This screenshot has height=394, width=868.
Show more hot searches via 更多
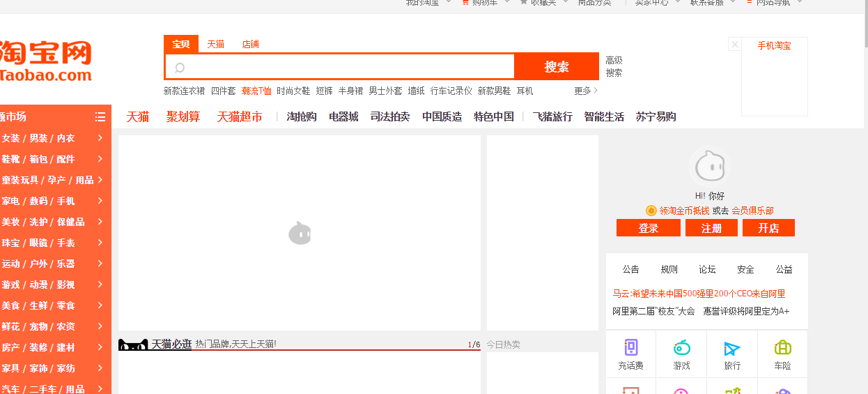click(586, 91)
